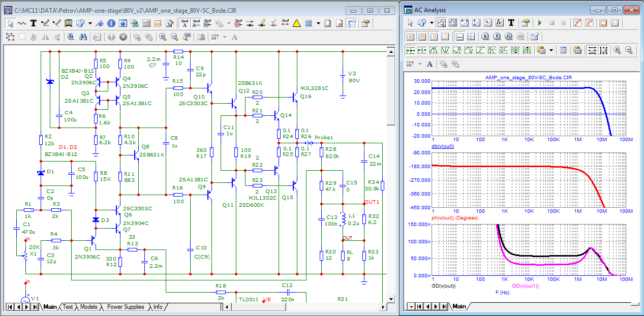This screenshot has width=644, height=316.
Task: Select the Text tool in schematic toolbar
Action: (x=34, y=23)
